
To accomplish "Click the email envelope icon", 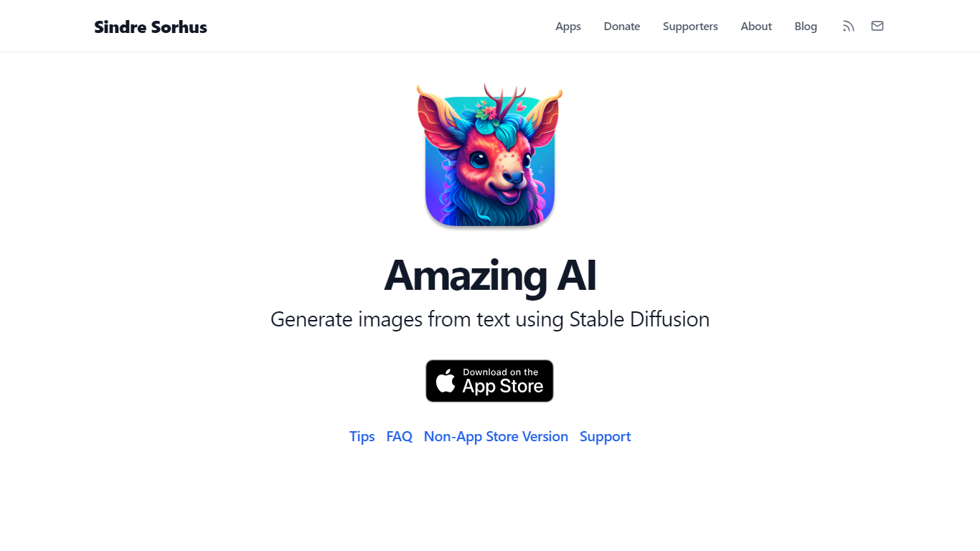I will pos(877,26).
